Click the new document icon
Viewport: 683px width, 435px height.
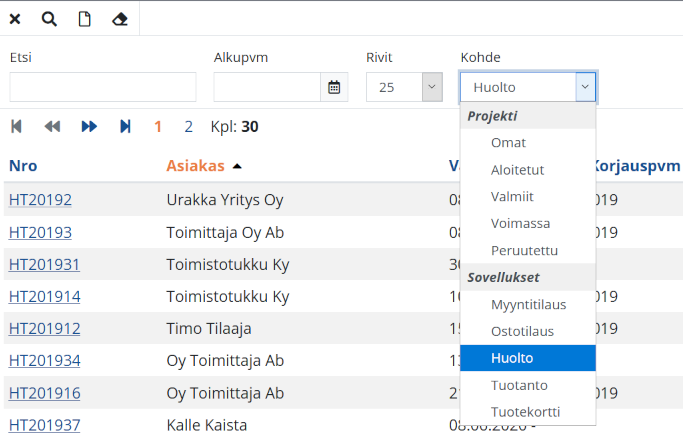(84, 18)
